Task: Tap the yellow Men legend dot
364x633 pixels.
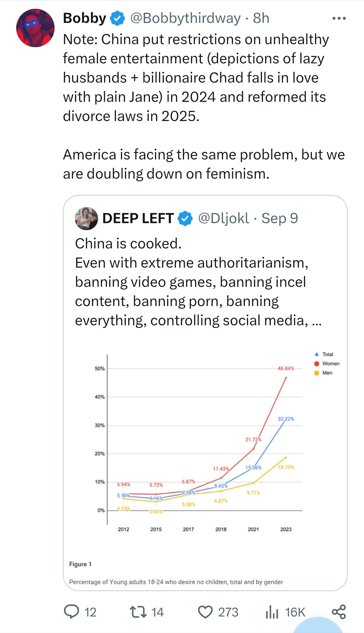Action: (316, 373)
